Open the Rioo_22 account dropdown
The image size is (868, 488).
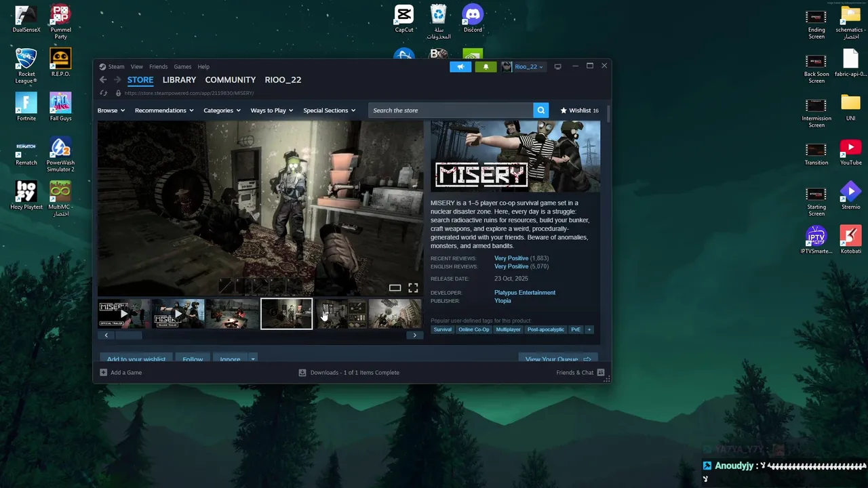[523, 66]
